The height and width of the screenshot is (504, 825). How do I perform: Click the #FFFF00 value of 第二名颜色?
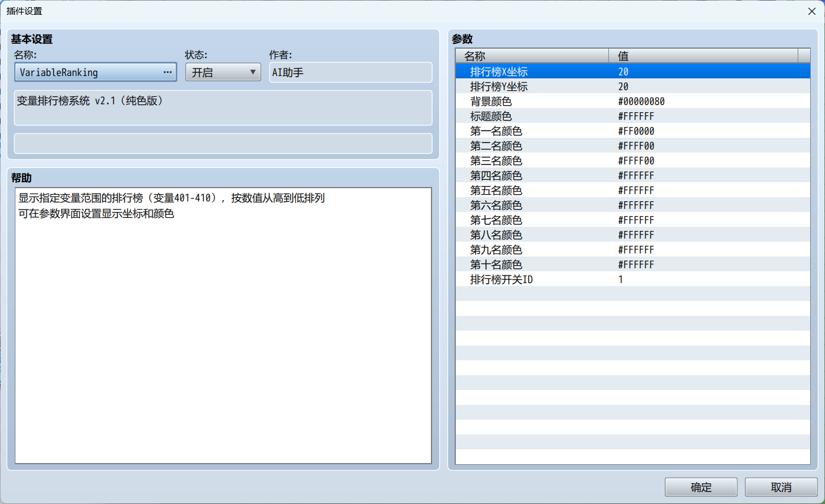tap(636, 146)
